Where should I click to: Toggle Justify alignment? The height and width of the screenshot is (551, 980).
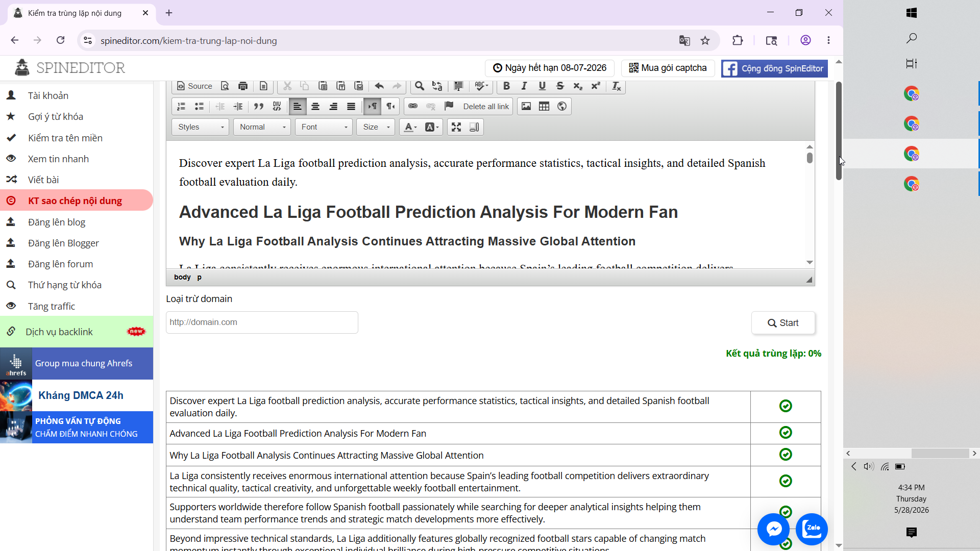351,107
